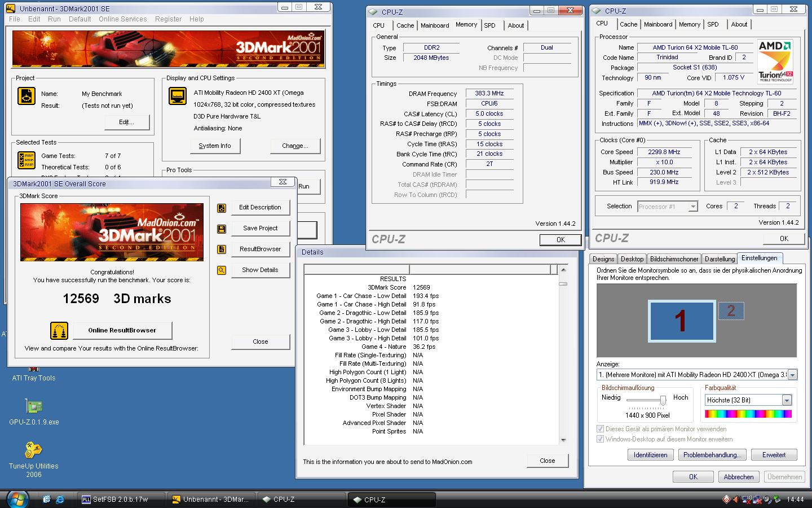Click the Save Project floppy icon

(222, 229)
